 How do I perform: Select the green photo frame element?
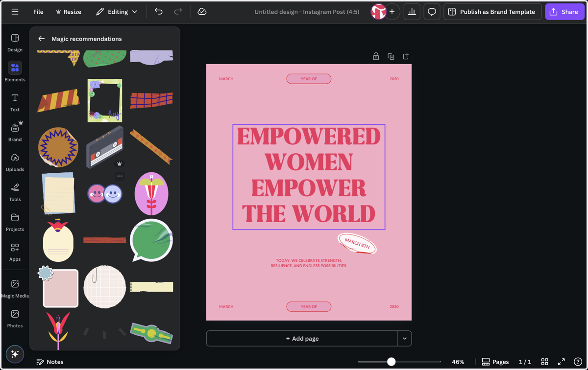tap(105, 100)
